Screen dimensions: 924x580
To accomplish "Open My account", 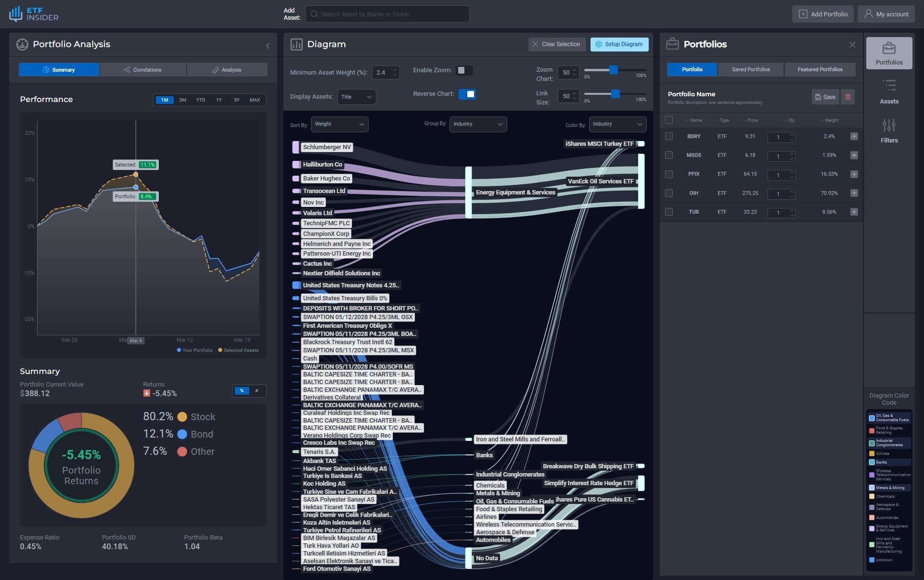I will point(886,14).
